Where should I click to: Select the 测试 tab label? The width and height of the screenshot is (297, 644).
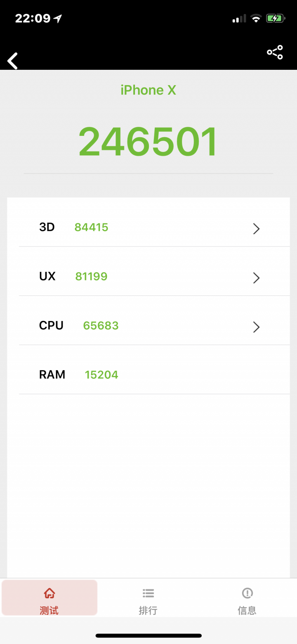[49, 610]
